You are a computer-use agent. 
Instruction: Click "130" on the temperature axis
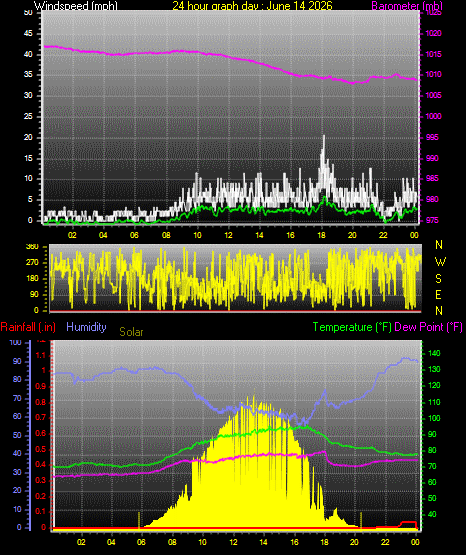[x=434, y=369]
